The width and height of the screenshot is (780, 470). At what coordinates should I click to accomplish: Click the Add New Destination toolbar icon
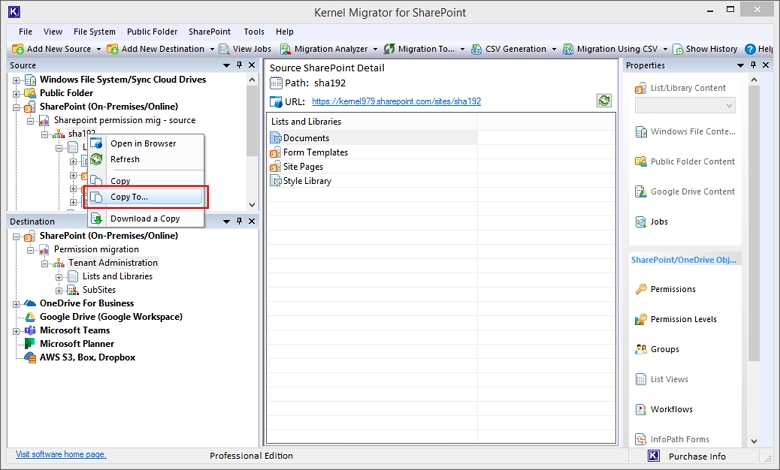112,49
